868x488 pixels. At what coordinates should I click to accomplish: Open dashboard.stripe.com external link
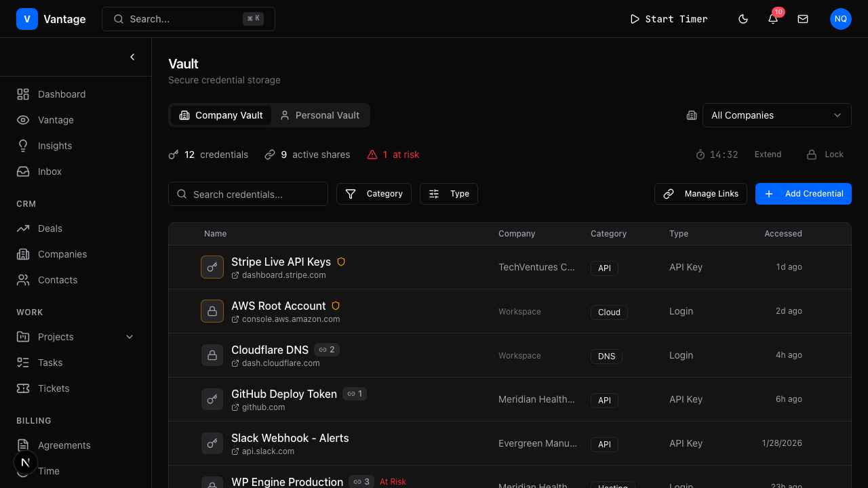click(279, 275)
